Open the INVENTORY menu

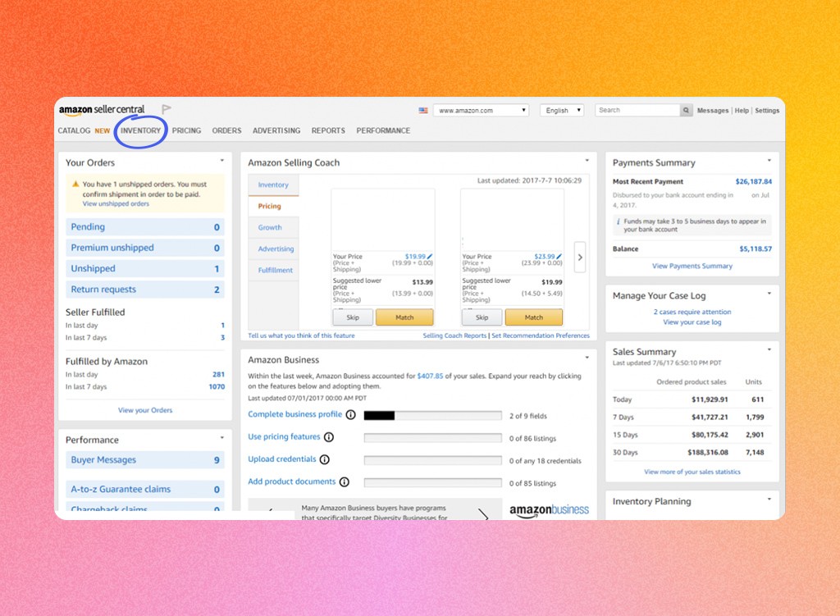tap(140, 130)
